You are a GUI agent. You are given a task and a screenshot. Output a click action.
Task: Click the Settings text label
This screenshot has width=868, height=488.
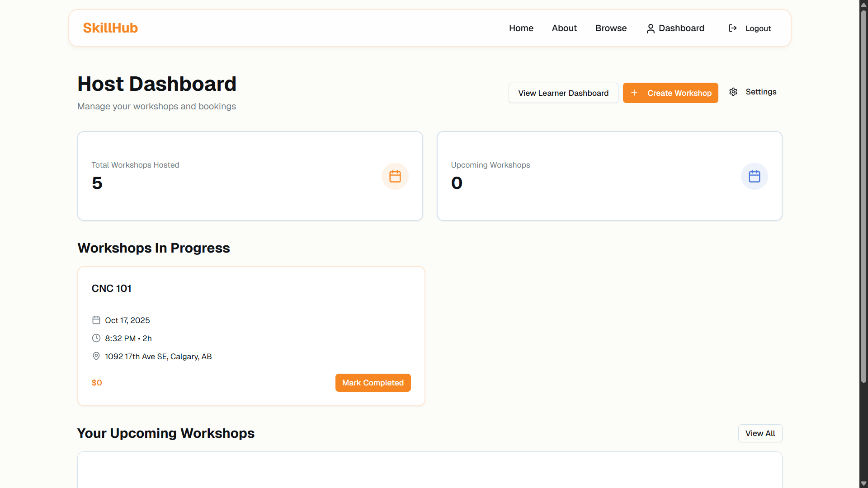[761, 92]
